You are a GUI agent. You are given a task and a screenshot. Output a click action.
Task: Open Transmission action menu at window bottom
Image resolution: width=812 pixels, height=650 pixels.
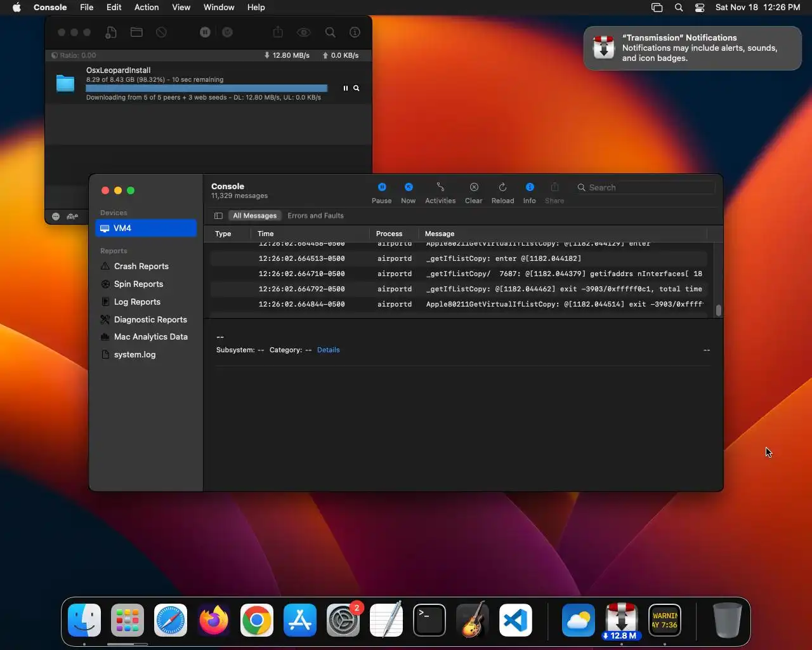click(x=56, y=216)
